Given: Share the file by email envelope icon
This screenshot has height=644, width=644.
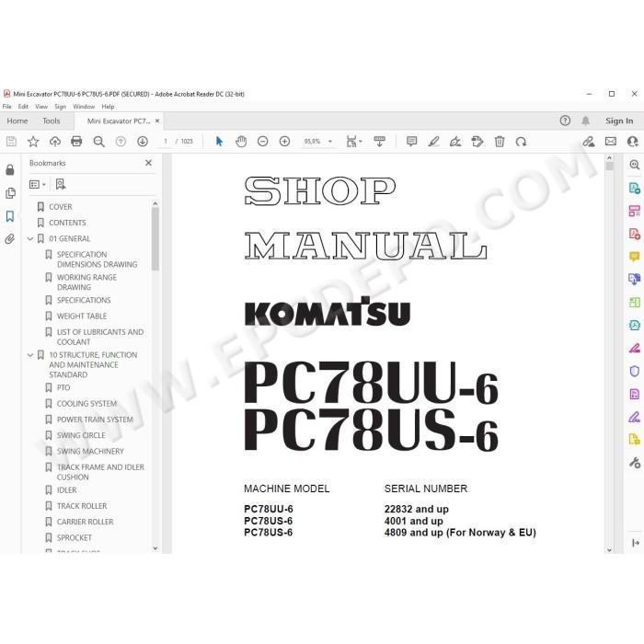Looking at the screenshot, I should pyautogui.click(x=611, y=142).
